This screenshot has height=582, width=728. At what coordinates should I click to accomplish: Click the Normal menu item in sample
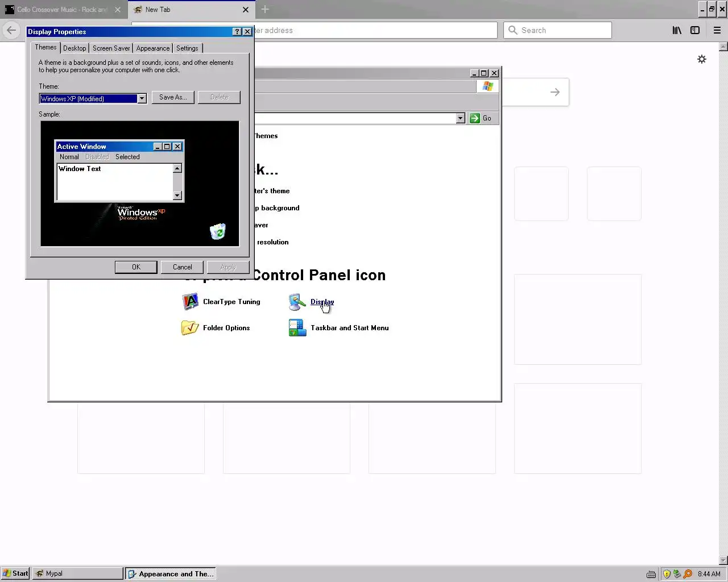pyautogui.click(x=69, y=157)
